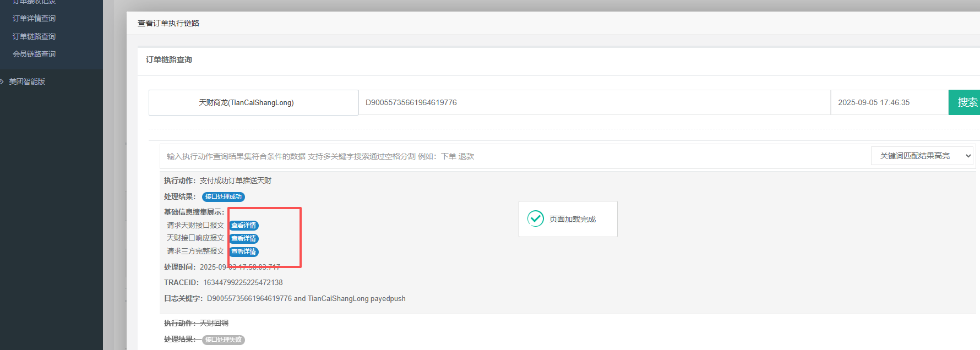The width and height of the screenshot is (980, 350).
Task: Click the 订单链路查询 panel heading
Action: click(x=169, y=59)
